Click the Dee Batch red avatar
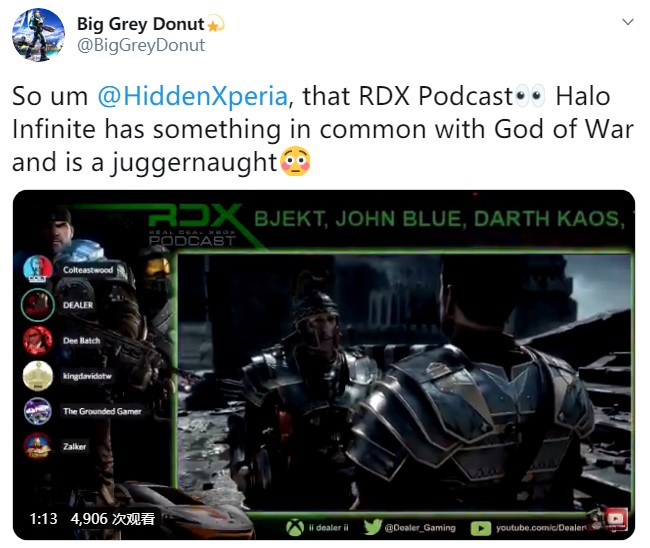The width and height of the screenshot is (650, 548). pyautogui.click(x=38, y=340)
